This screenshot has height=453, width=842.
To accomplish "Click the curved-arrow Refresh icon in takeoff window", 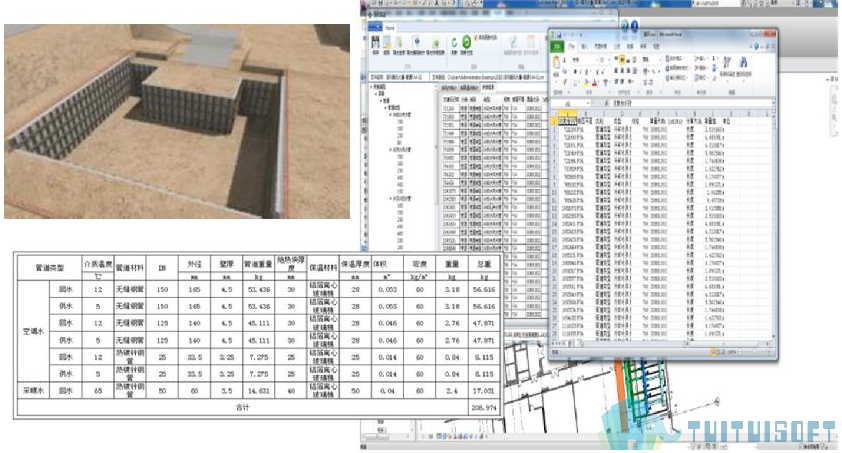I will (454, 45).
